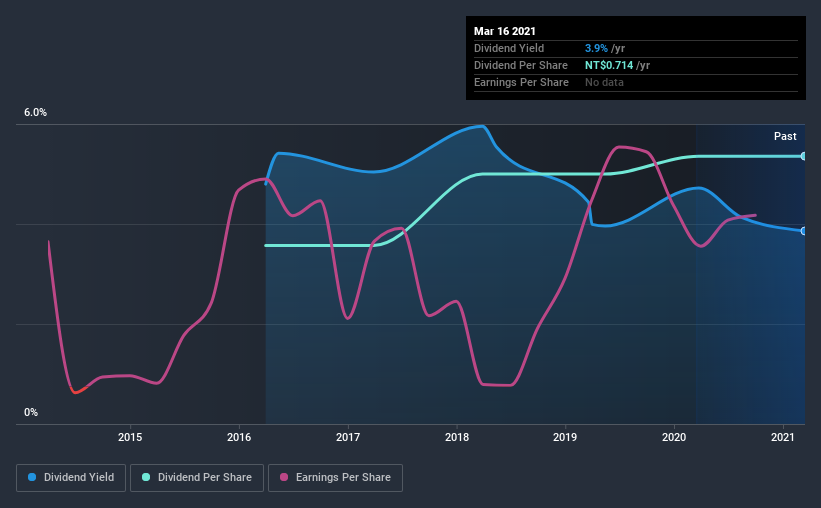The image size is (821, 508).
Task: Click the 6.0% y-axis label
Action: click(x=35, y=113)
